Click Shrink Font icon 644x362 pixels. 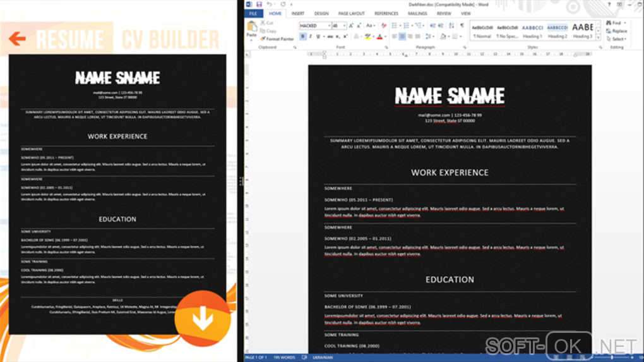tap(359, 25)
